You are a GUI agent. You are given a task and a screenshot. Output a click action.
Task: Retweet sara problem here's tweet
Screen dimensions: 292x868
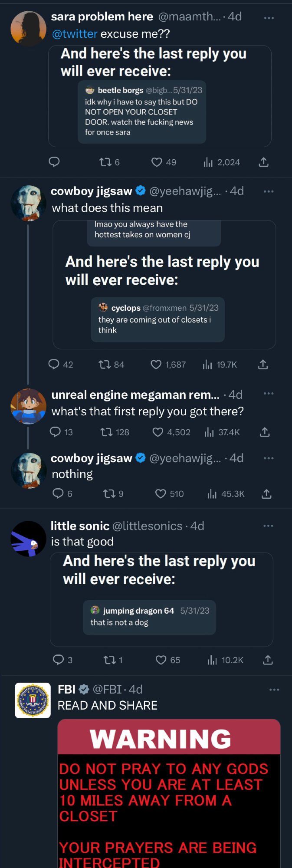tap(105, 162)
